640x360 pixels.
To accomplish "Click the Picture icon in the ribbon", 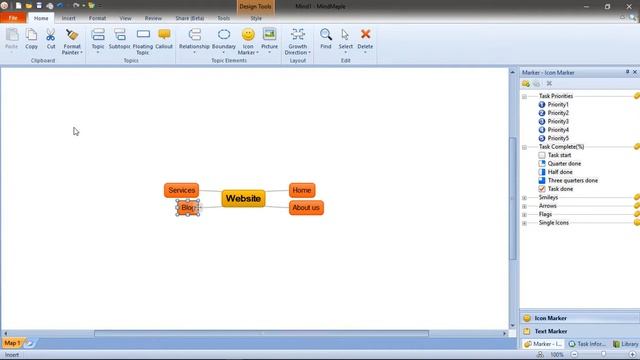I will tap(269, 35).
